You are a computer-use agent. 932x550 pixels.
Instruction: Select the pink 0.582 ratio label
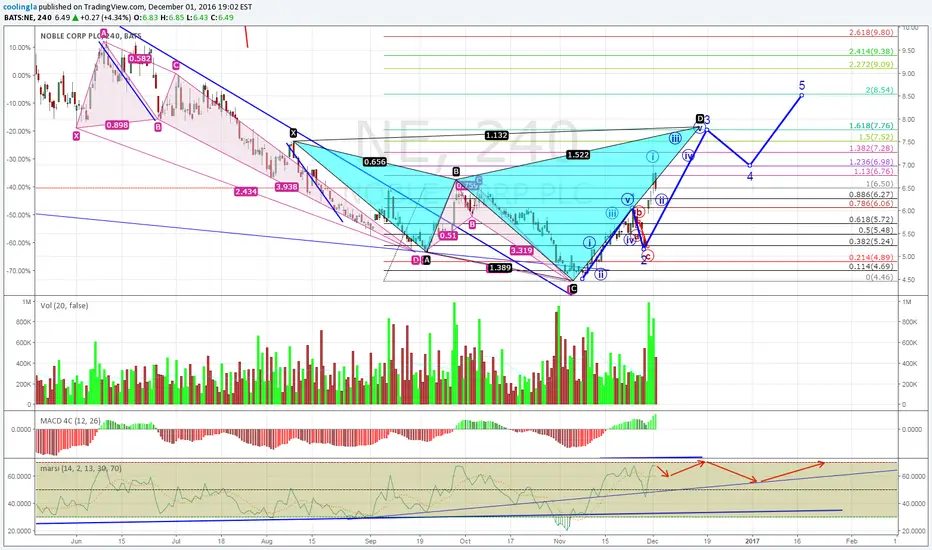140,58
